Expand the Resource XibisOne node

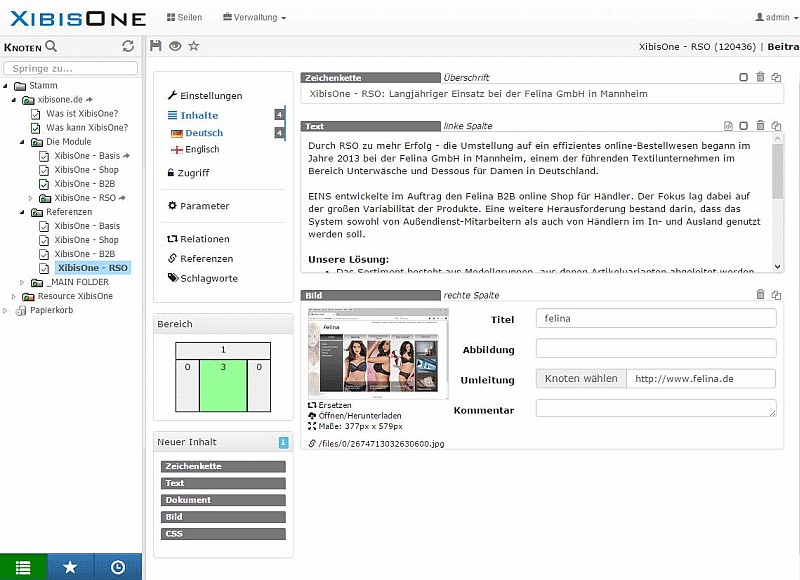pyautogui.click(x=14, y=296)
